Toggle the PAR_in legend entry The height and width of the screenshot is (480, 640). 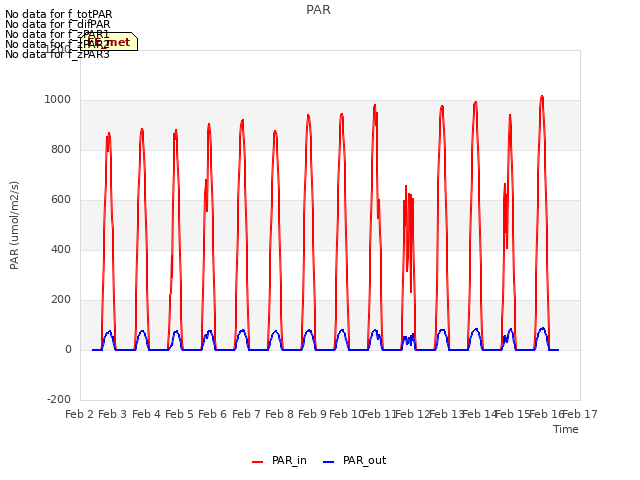[x=279, y=461]
